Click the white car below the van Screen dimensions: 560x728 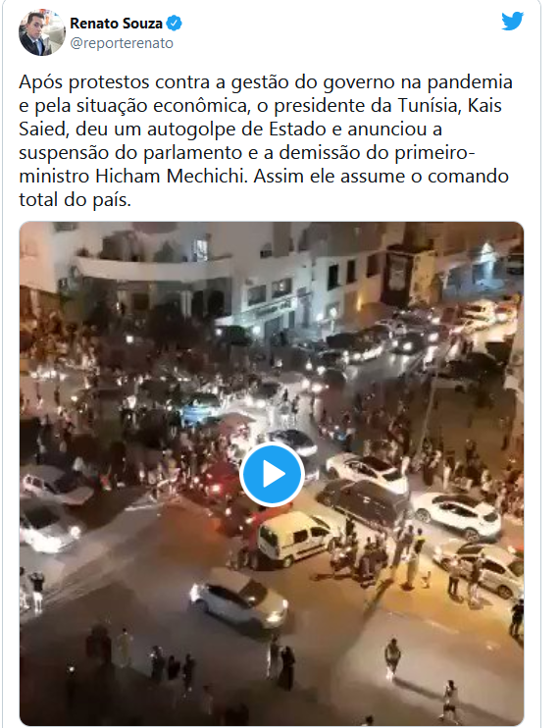[x=239, y=599]
